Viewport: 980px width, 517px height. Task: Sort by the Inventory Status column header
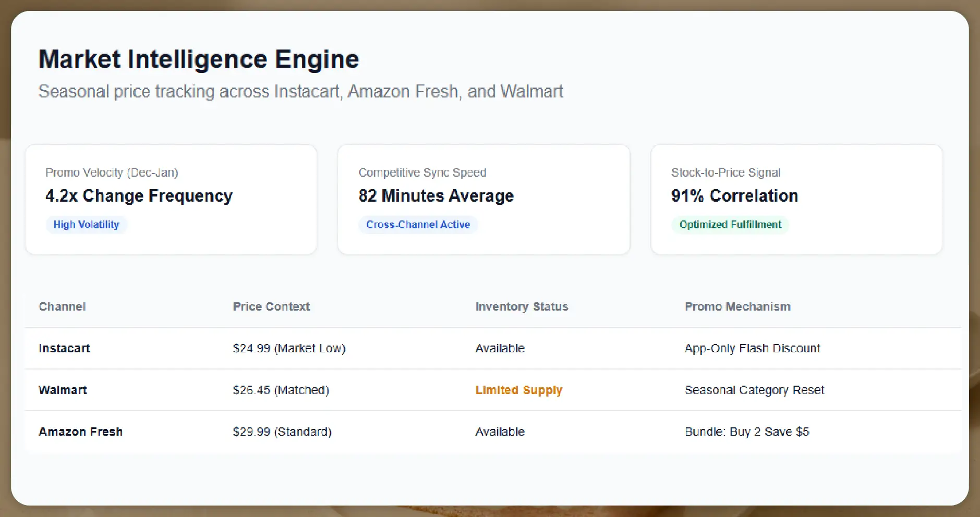521,306
